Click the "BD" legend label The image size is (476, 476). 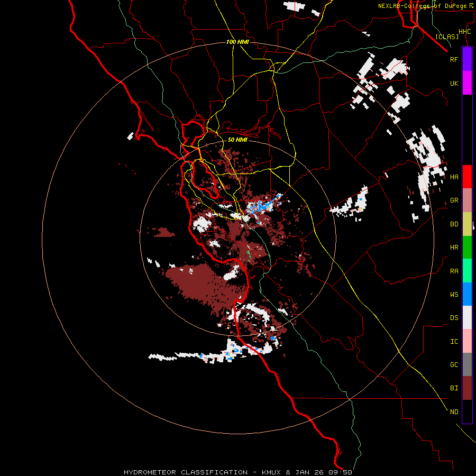tap(454, 224)
